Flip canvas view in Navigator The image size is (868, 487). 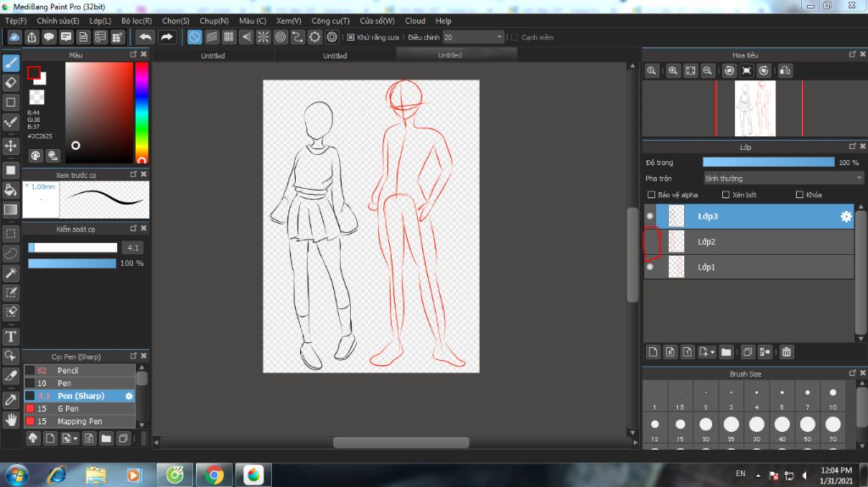(785, 71)
